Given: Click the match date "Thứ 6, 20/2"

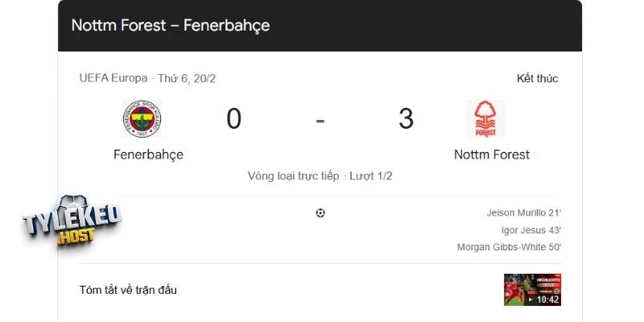Looking at the screenshot, I should click(x=187, y=78).
